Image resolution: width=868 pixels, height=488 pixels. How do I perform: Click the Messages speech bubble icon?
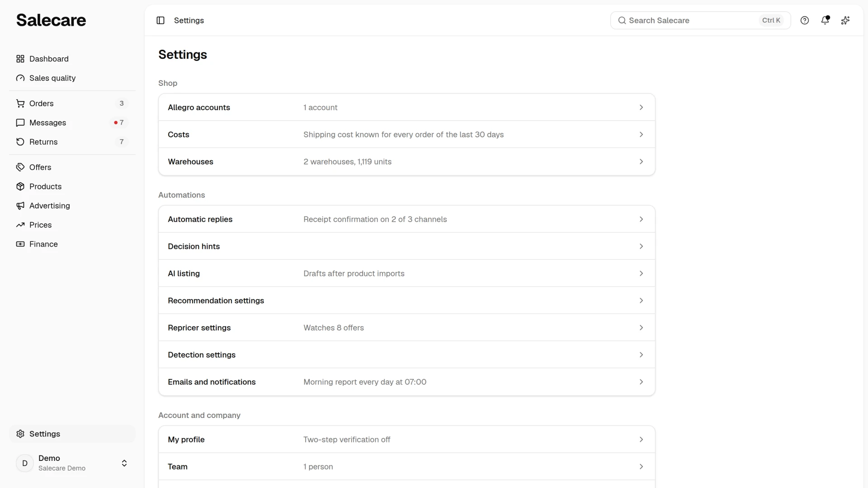[x=20, y=123]
